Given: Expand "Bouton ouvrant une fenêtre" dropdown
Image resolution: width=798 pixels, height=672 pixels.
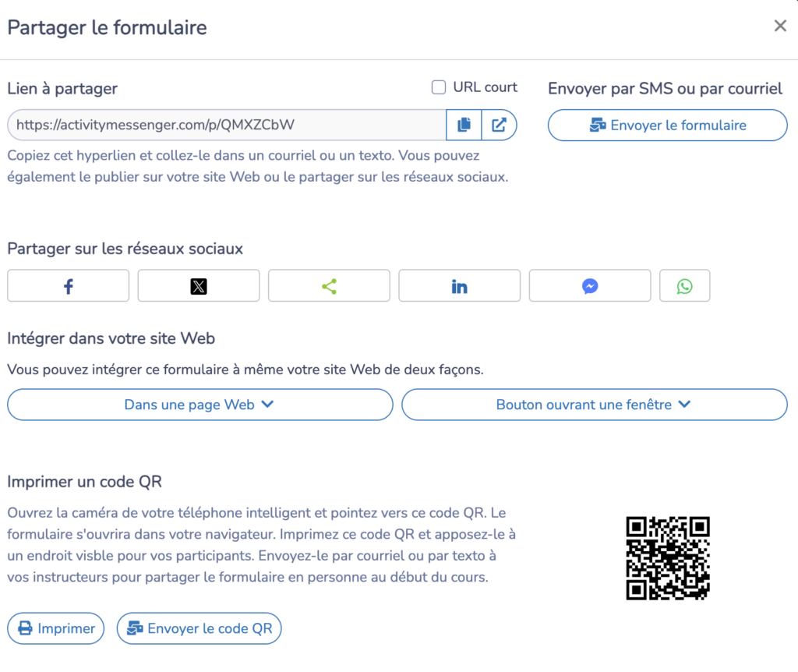Looking at the screenshot, I should pos(594,405).
